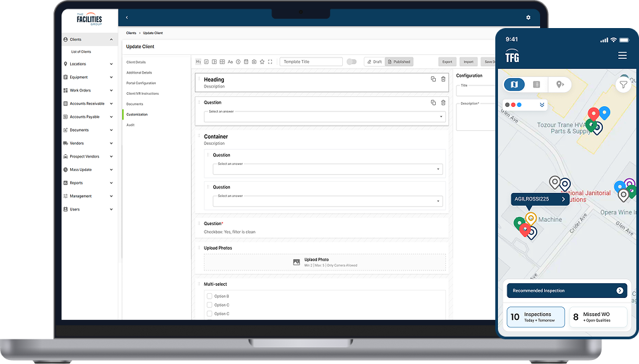Toggle the switch next to Template Title

point(352,62)
